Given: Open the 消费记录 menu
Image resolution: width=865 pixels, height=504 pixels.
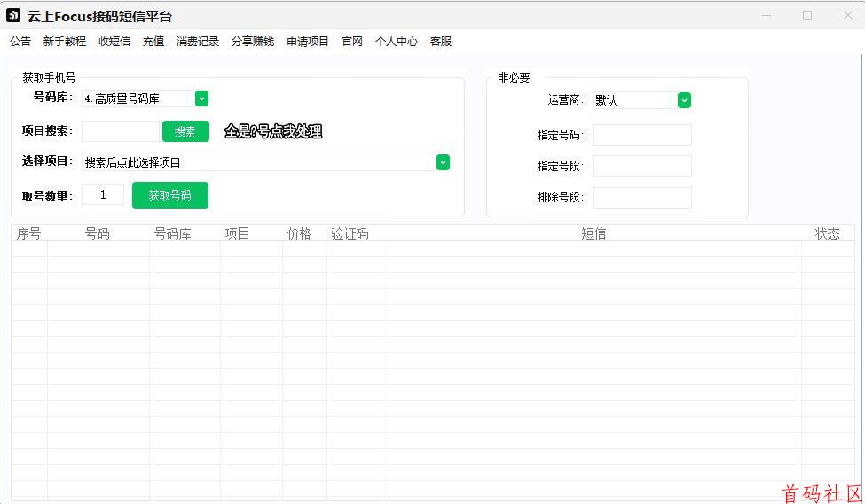Looking at the screenshot, I should click(198, 42).
